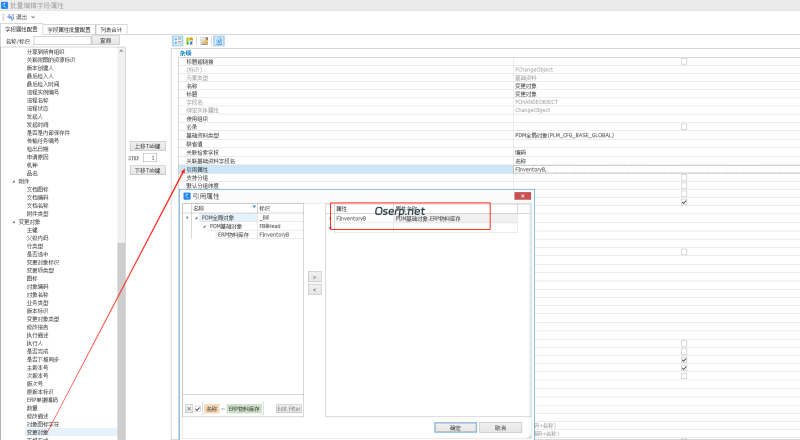
Task: Open the 名称 column filter dropdown
Action: coord(254,207)
